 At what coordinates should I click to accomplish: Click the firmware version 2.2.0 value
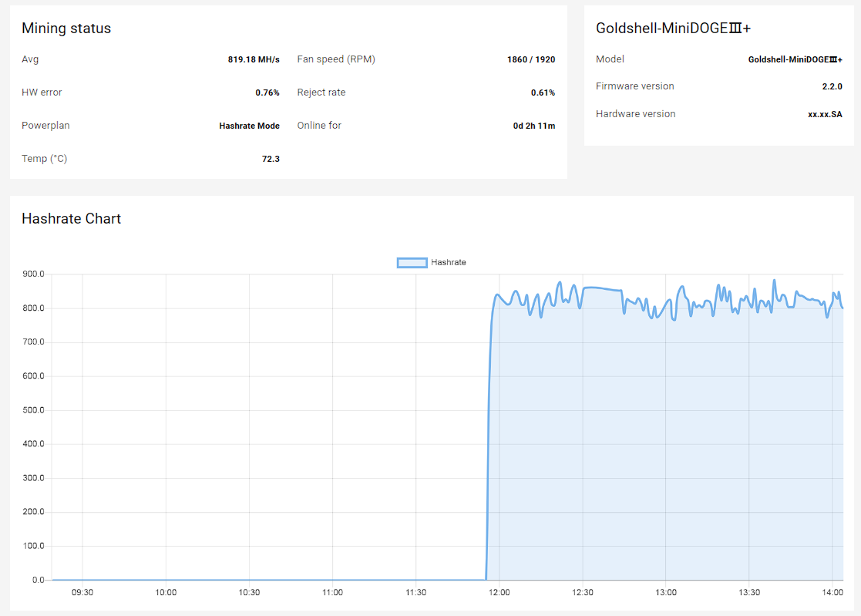tap(832, 86)
